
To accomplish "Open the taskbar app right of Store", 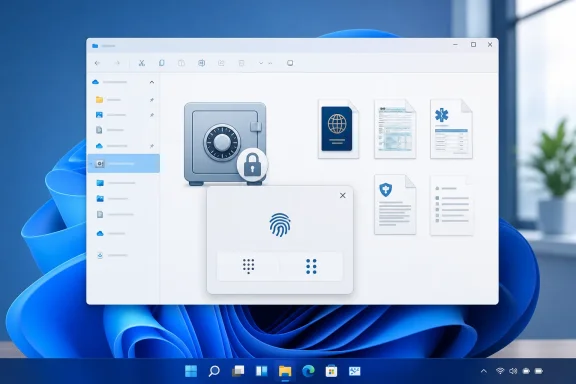I will click(354, 371).
